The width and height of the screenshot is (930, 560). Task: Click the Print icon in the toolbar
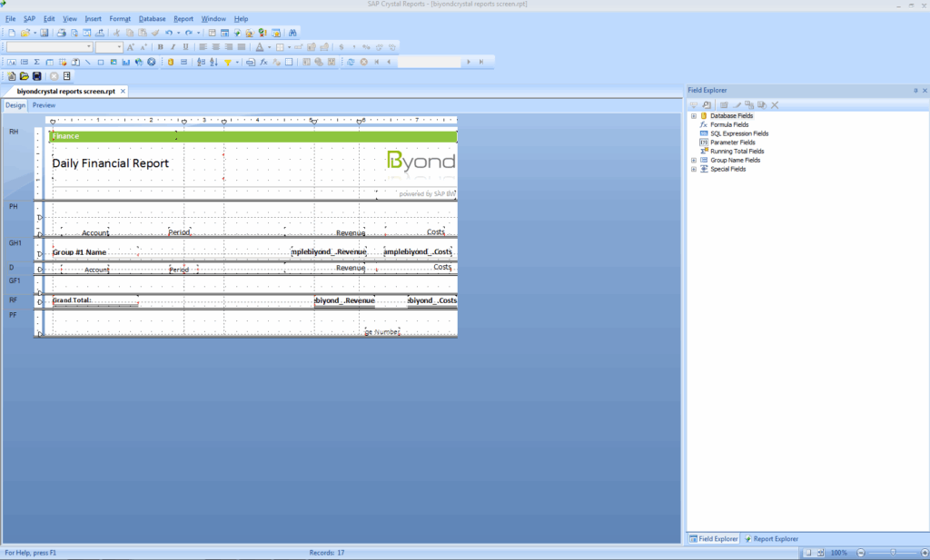pyautogui.click(x=62, y=33)
